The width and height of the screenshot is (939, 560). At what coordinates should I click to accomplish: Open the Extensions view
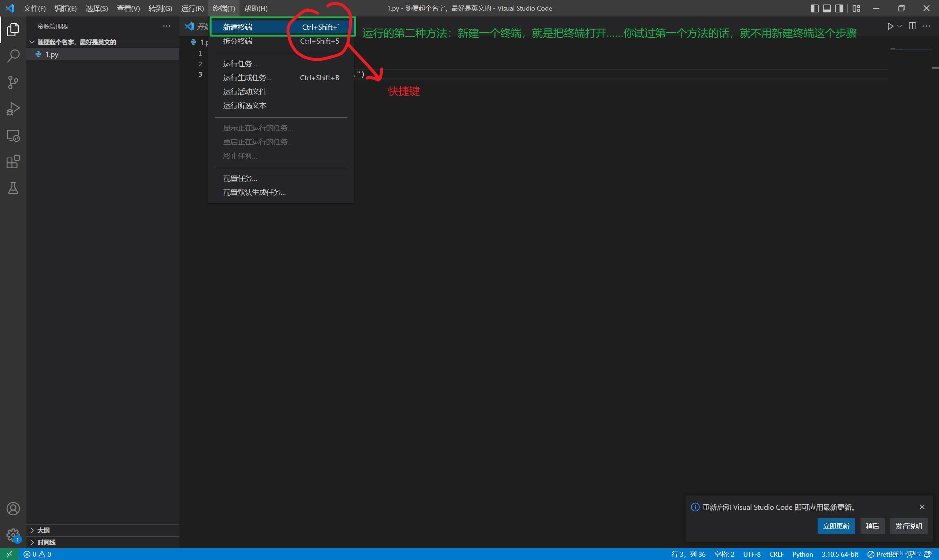[x=13, y=162]
